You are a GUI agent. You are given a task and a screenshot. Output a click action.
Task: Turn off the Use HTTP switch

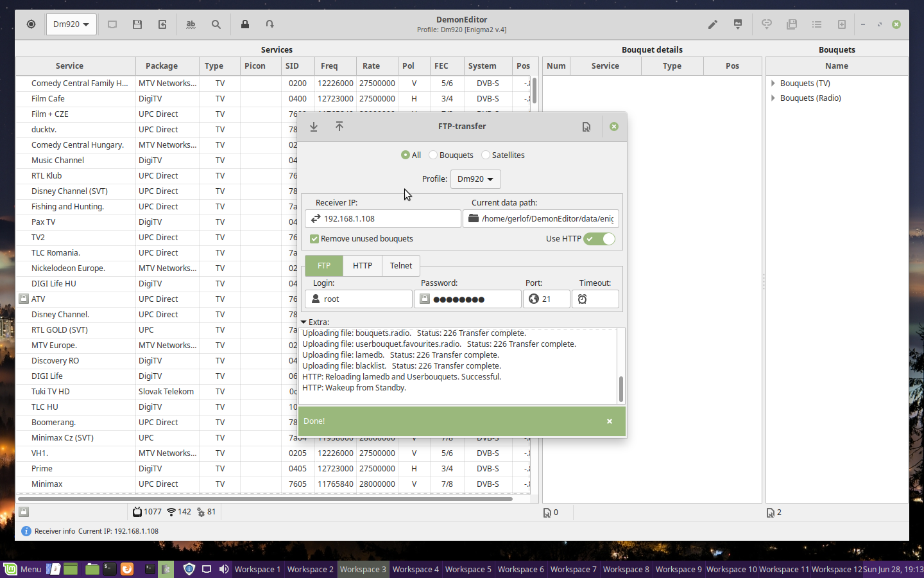pos(599,238)
